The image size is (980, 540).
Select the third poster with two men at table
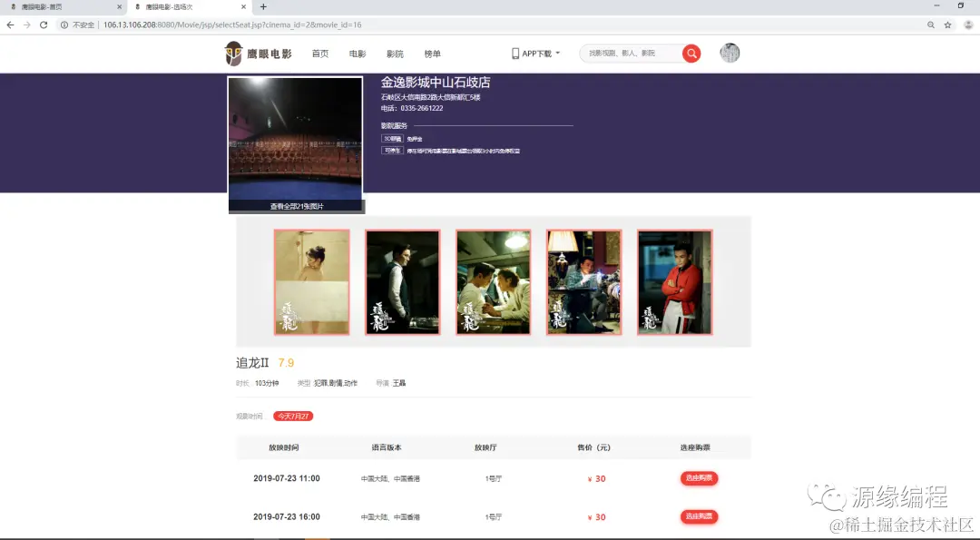point(493,282)
